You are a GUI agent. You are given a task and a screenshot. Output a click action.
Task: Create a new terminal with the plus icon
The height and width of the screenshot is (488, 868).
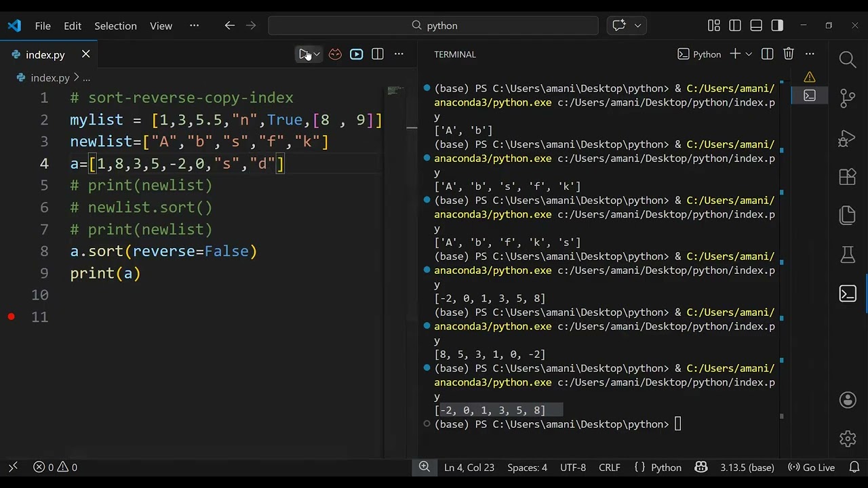[734, 54]
